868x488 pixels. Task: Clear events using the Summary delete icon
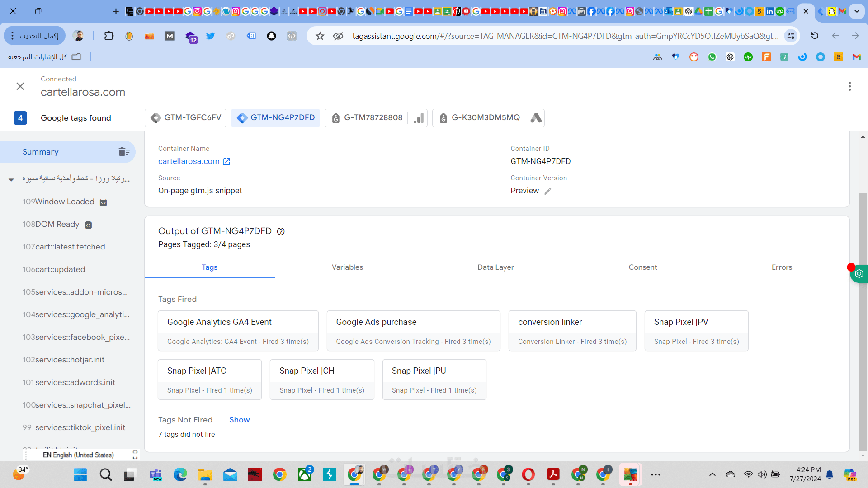pos(124,152)
